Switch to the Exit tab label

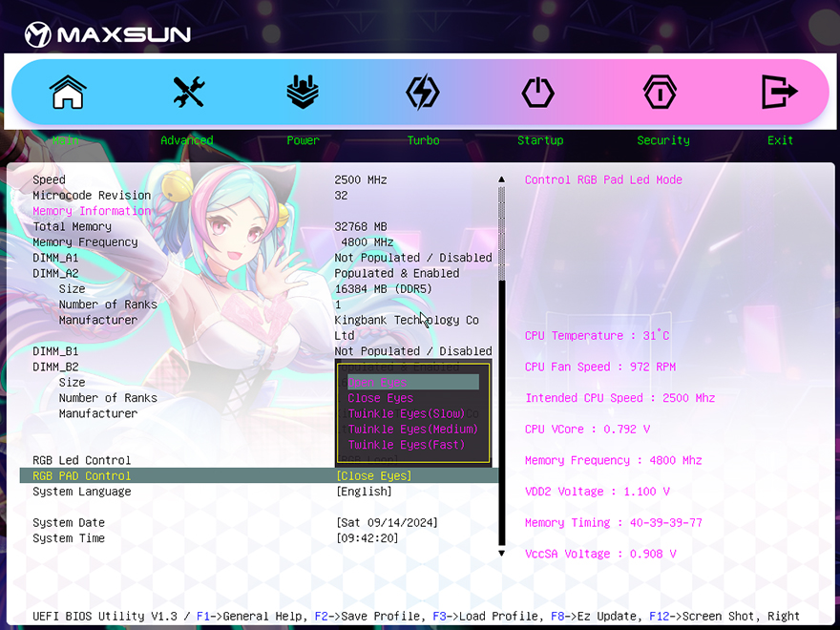coord(780,140)
